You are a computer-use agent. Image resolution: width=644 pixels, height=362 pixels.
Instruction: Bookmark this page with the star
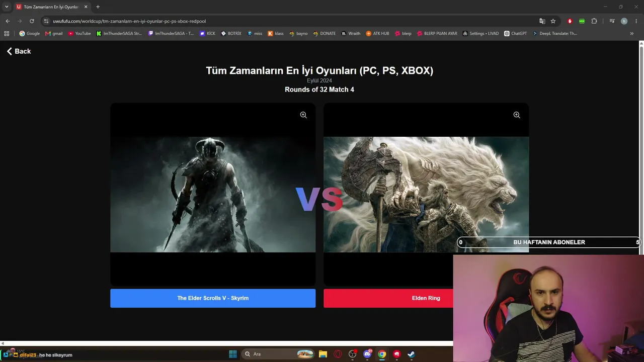point(553,21)
